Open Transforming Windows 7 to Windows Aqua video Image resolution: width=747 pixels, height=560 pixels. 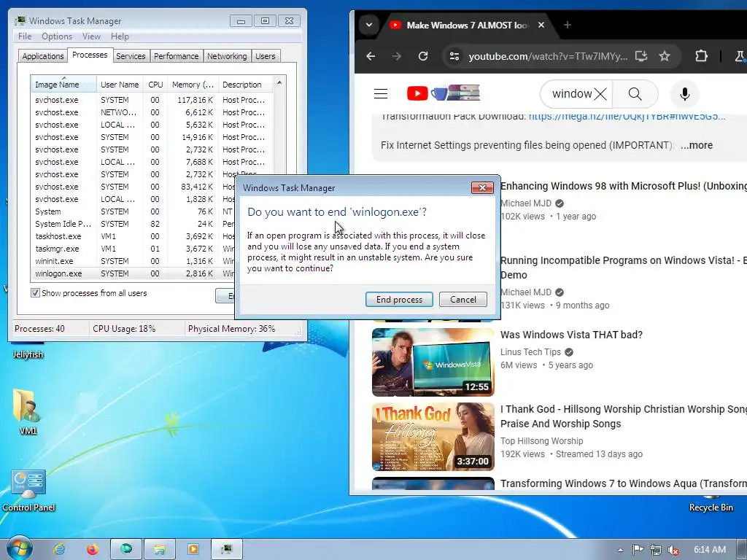click(623, 483)
